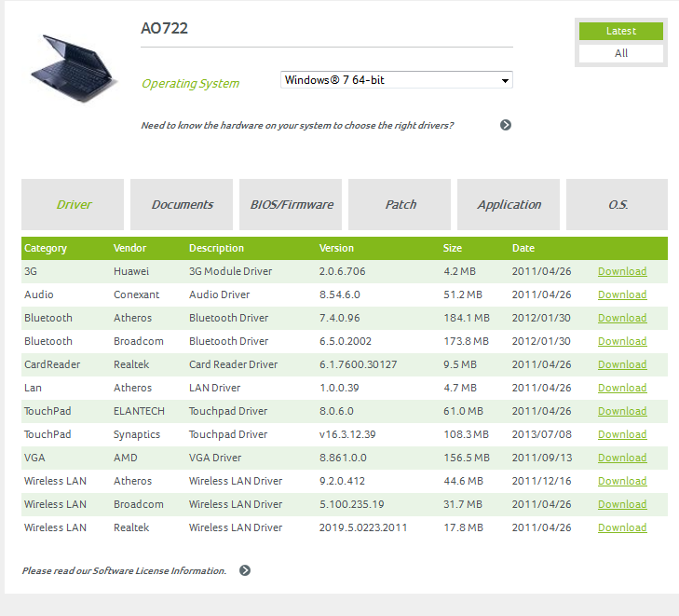The width and height of the screenshot is (679, 616).
Task: Click the hardware help question text
Action: click(x=297, y=126)
